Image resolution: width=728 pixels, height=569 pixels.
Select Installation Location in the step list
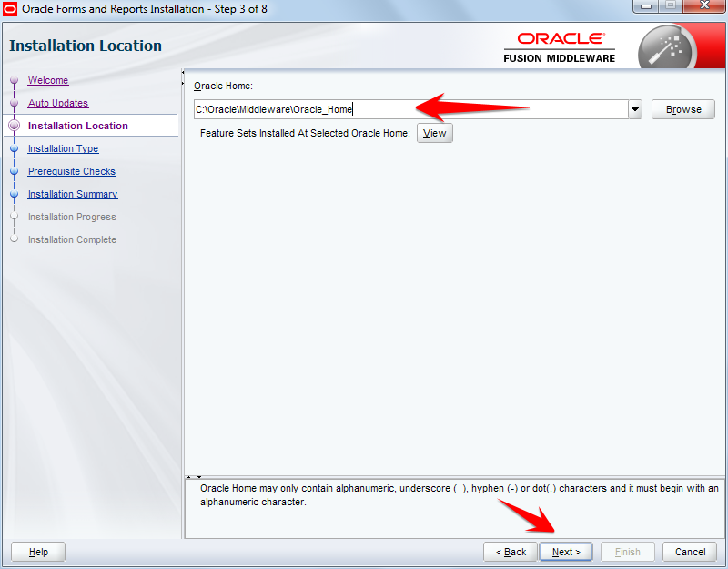(x=78, y=126)
